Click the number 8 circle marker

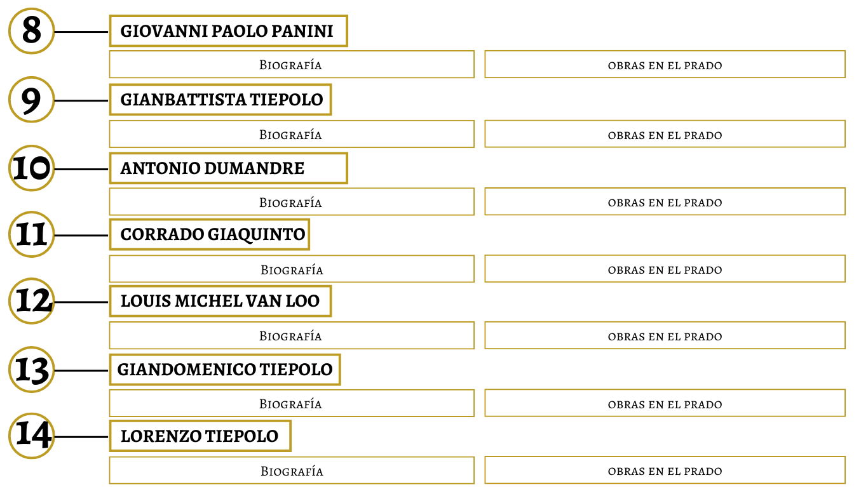point(31,31)
